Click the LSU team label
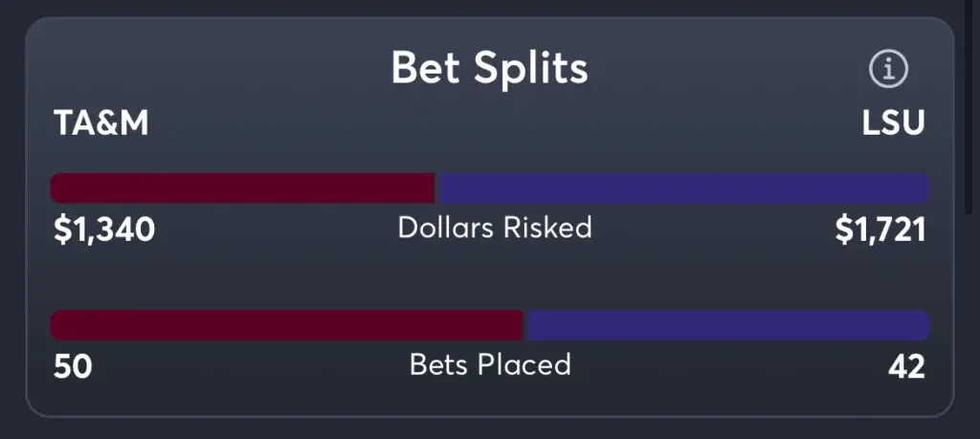 pyautogui.click(x=893, y=124)
